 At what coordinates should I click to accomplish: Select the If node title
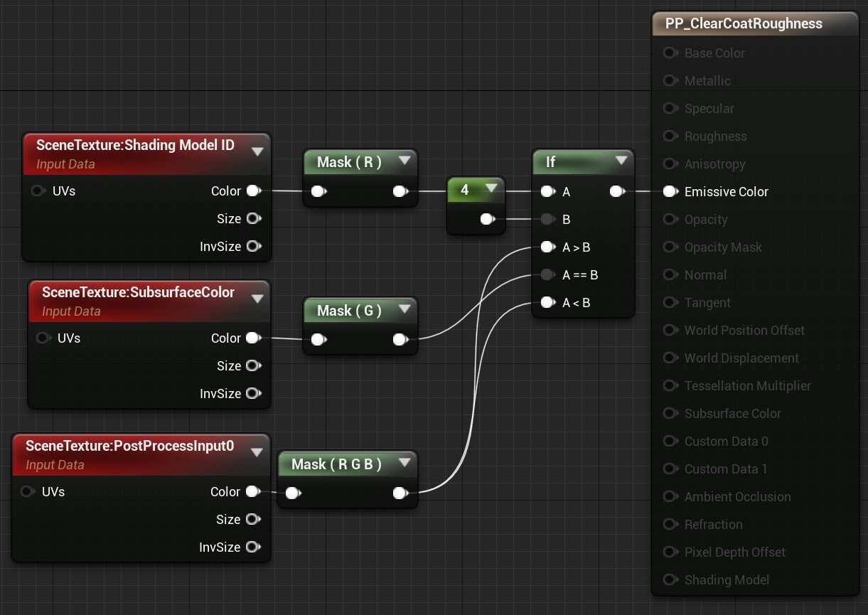(x=550, y=162)
